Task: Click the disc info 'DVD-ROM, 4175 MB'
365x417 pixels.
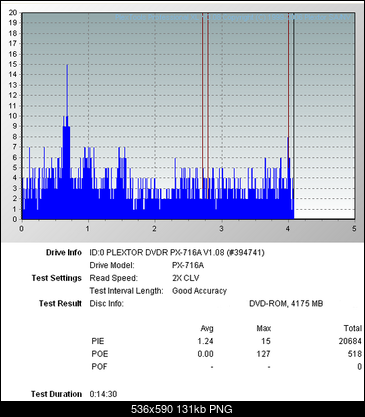Action: (x=286, y=303)
